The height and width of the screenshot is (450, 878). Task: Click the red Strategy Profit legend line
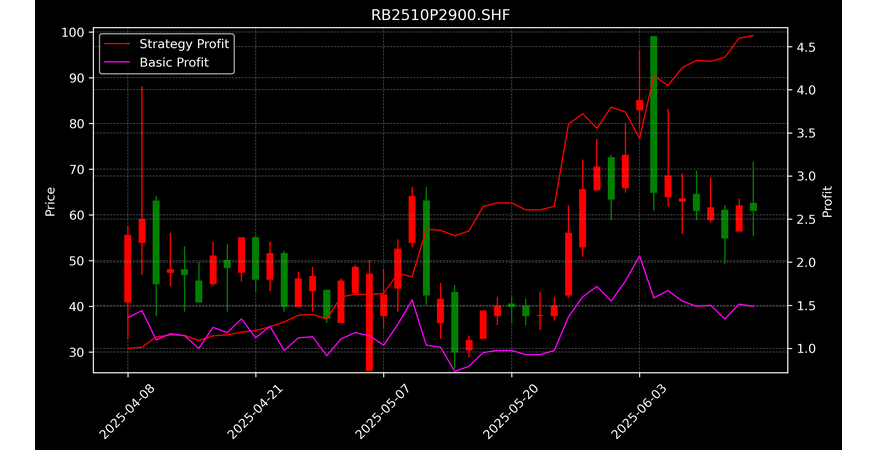(118, 44)
